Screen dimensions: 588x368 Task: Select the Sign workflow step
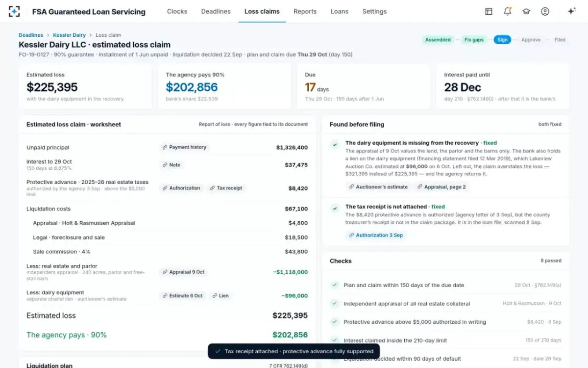point(502,40)
